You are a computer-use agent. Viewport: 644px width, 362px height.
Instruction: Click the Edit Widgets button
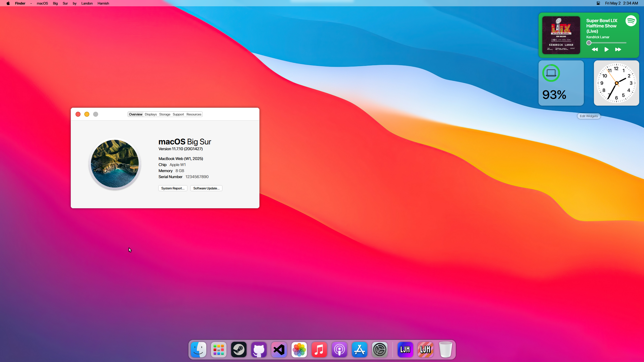pos(589,116)
